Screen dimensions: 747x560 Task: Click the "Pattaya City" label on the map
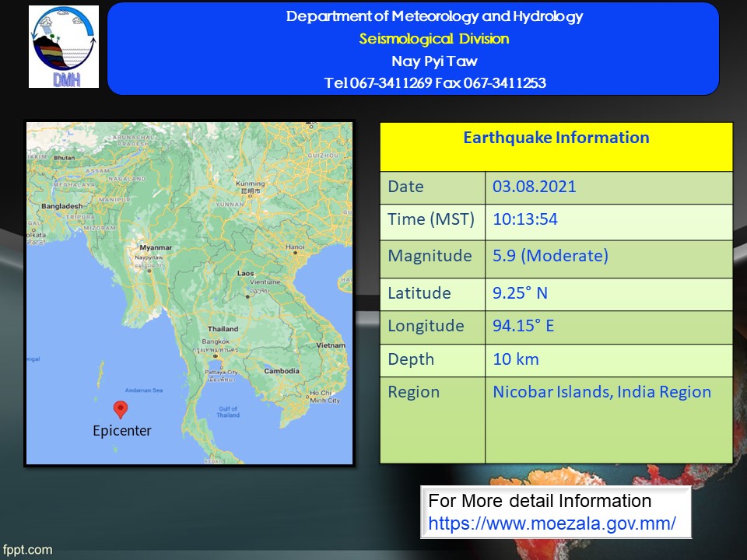(221, 372)
